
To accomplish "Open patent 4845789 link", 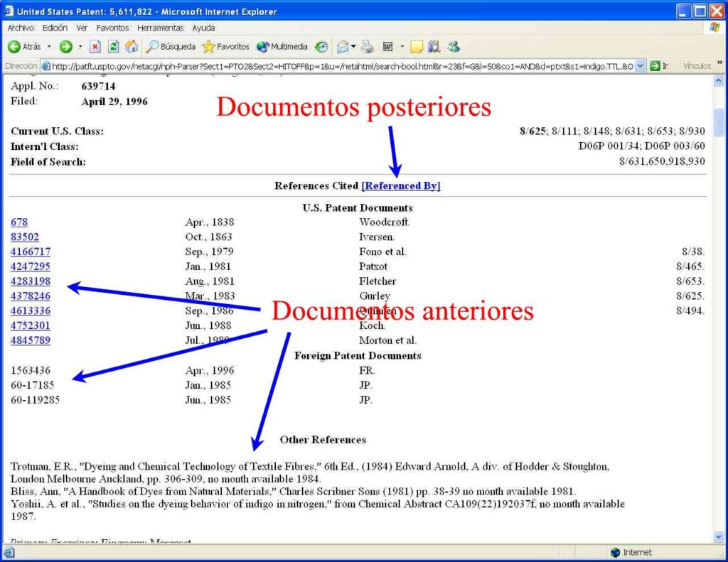I will [31, 340].
